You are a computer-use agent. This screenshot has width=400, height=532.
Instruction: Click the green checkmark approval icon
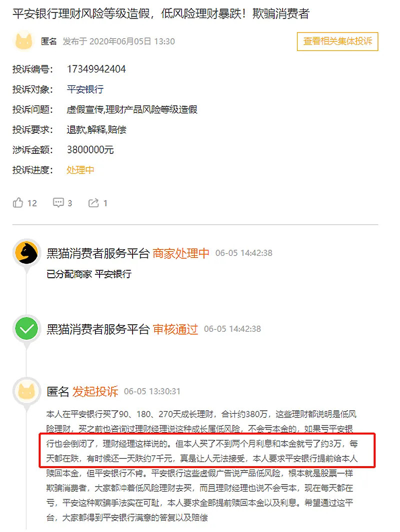click(x=26, y=329)
